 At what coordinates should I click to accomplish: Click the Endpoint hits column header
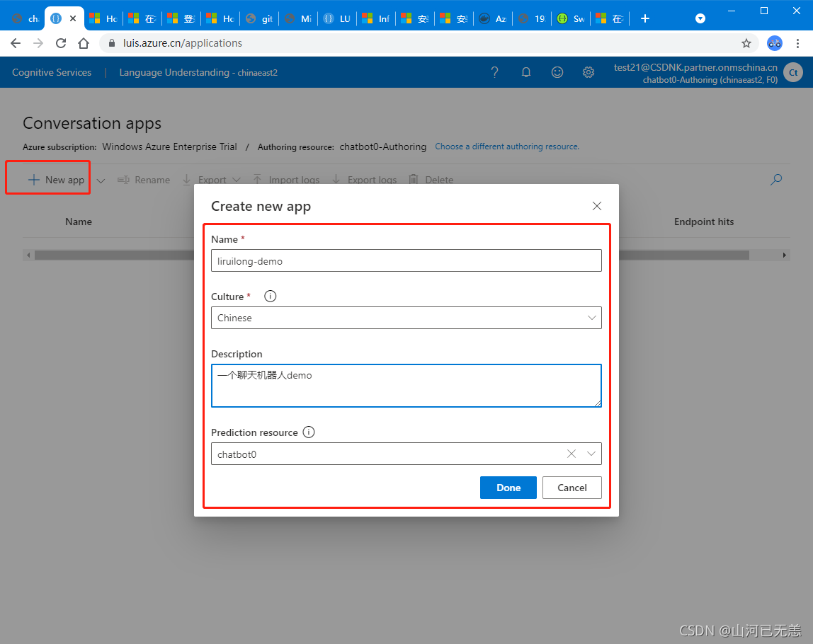pos(704,222)
